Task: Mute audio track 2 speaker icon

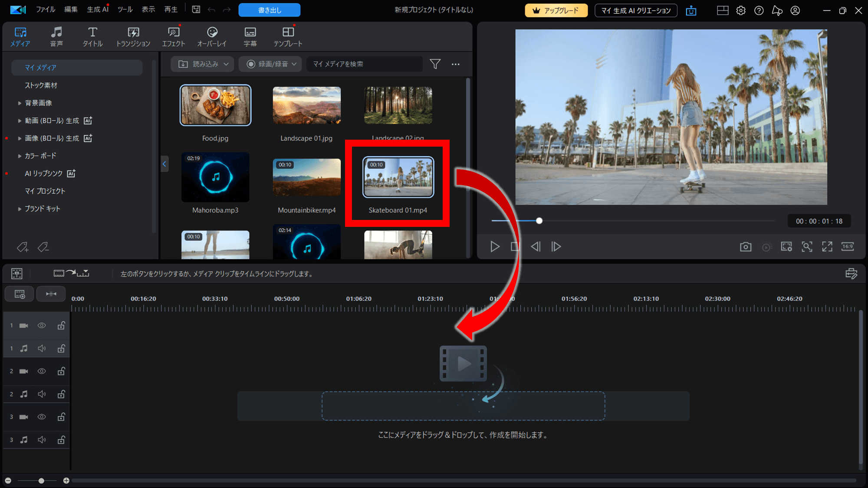Action: tap(42, 394)
